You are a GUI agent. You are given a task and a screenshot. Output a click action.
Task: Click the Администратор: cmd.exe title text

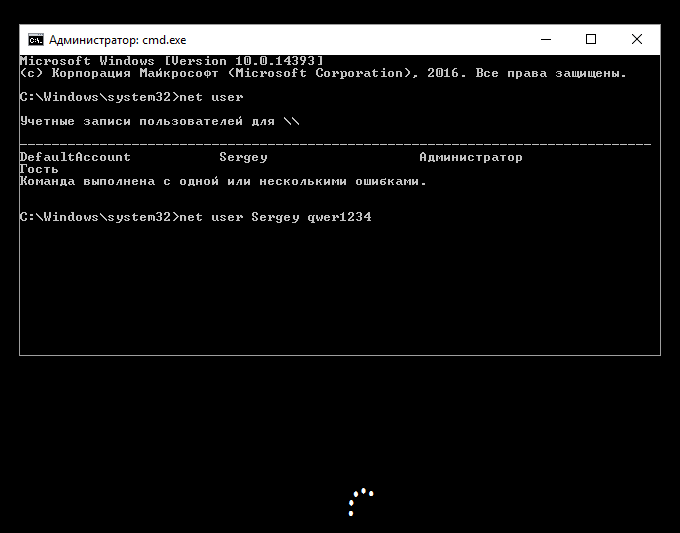pos(118,40)
